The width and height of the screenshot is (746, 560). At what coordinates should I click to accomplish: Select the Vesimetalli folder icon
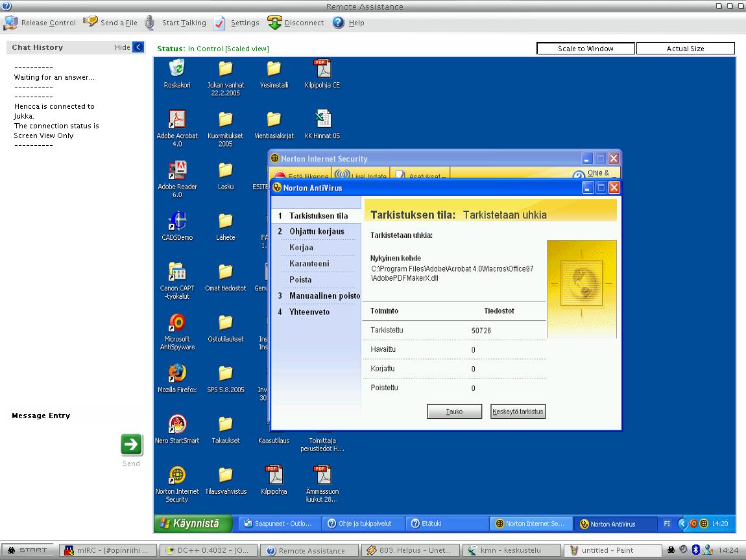274,74
